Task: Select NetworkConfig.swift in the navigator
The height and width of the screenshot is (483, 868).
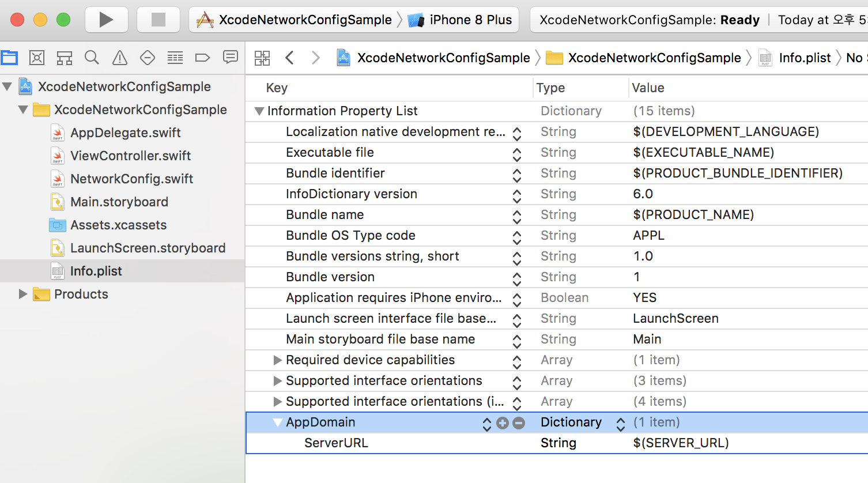Action: coord(131,179)
